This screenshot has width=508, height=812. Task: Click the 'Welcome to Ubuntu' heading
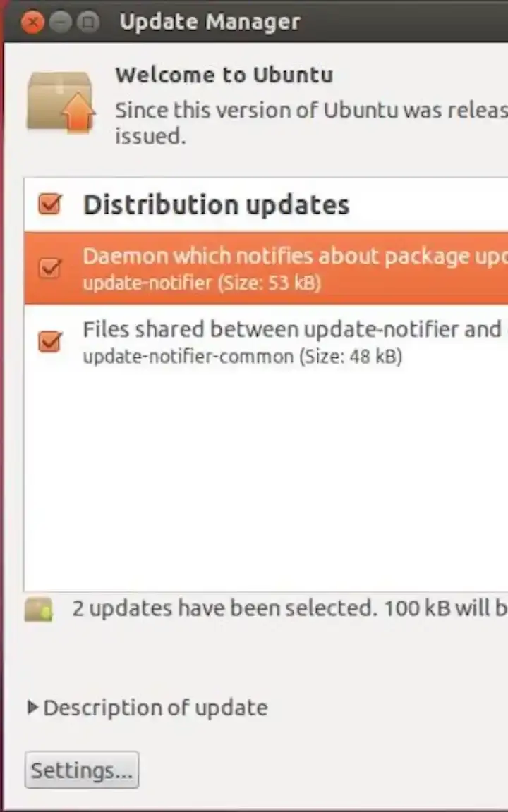click(x=224, y=75)
